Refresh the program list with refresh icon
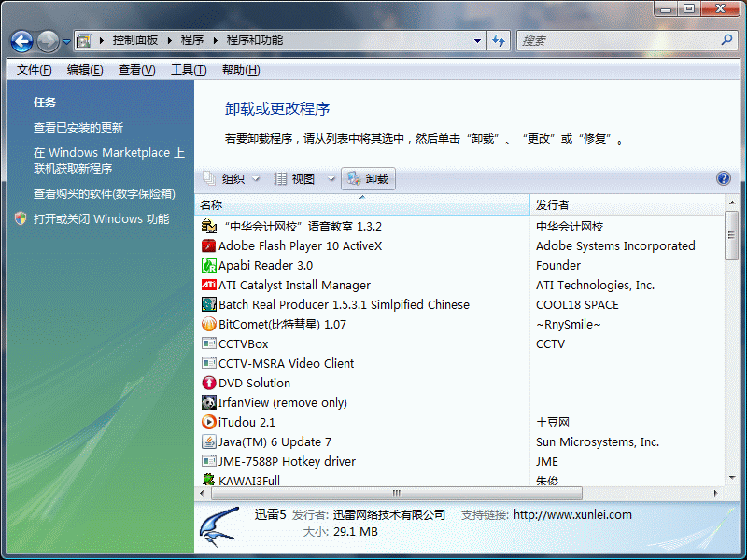 pyautogui.click(x=499, y=41)
